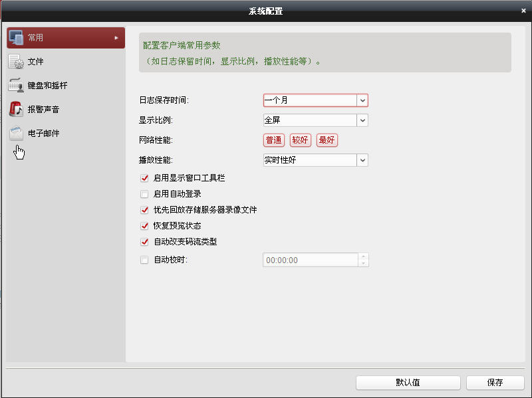Image resolution: width=532 pixels, height=398 pixels.
Task: Enable automatic login checkbox
Action: click(144, 194)
